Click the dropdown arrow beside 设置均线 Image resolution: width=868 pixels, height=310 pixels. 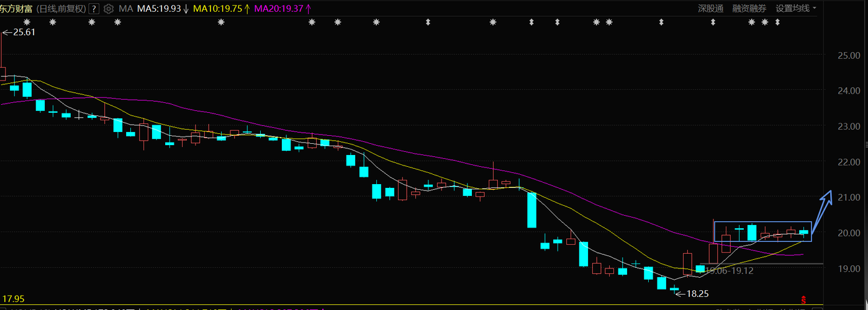(814, 8)
